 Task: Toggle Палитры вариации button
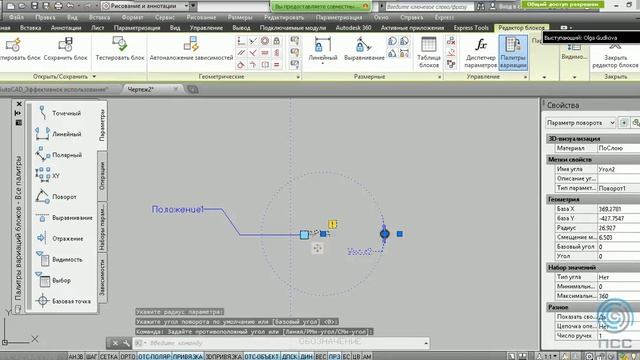click(x=513, y=52)
